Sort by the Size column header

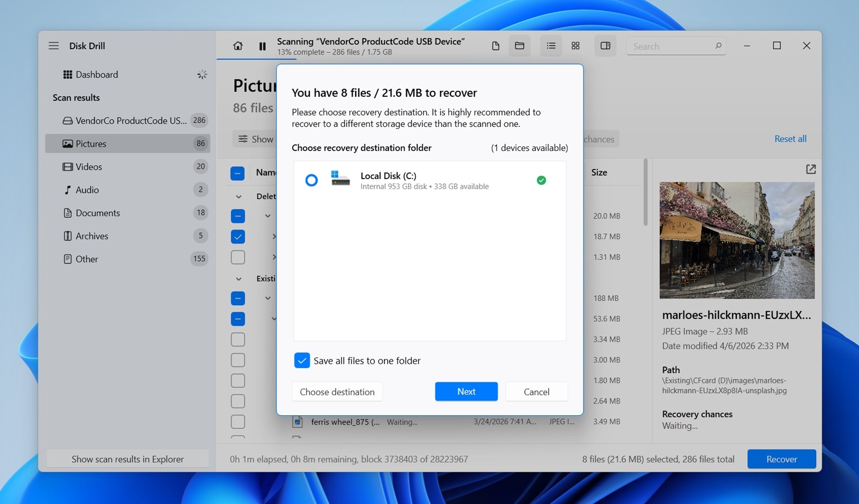point(599,172)
